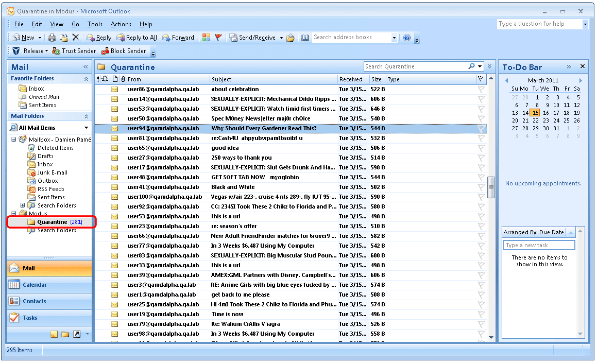The image size is (597, 364).
Task: Select the Junk E-mail folder
Action: 52,172
